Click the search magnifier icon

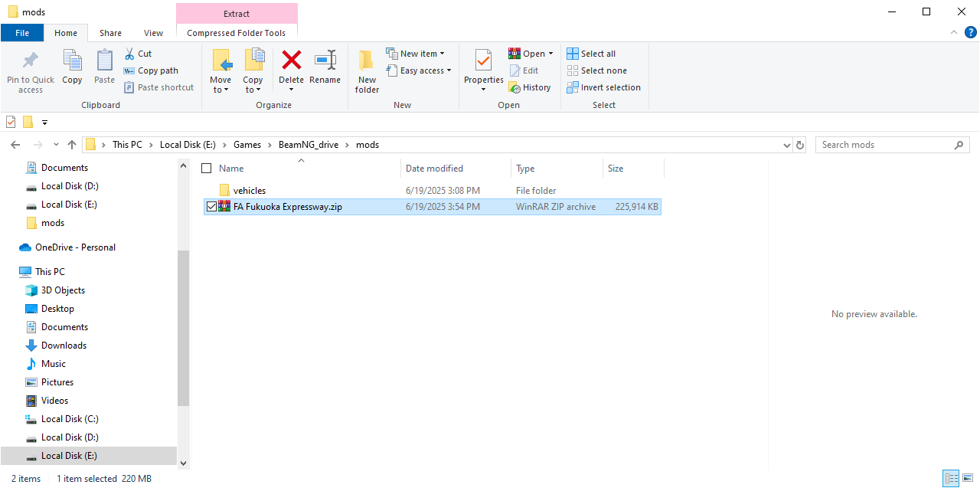pyautogui.click(x=959, y=145)
